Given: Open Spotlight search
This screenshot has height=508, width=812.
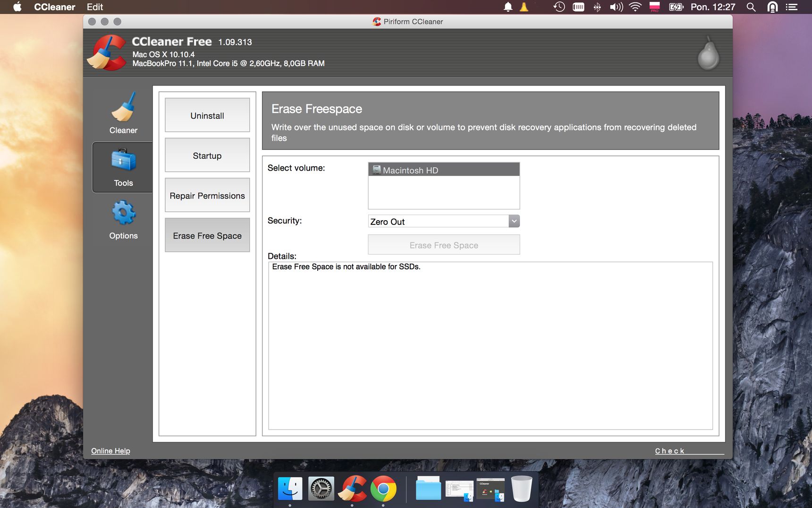Looking at the screenshot, I should [x=751, y=7].
